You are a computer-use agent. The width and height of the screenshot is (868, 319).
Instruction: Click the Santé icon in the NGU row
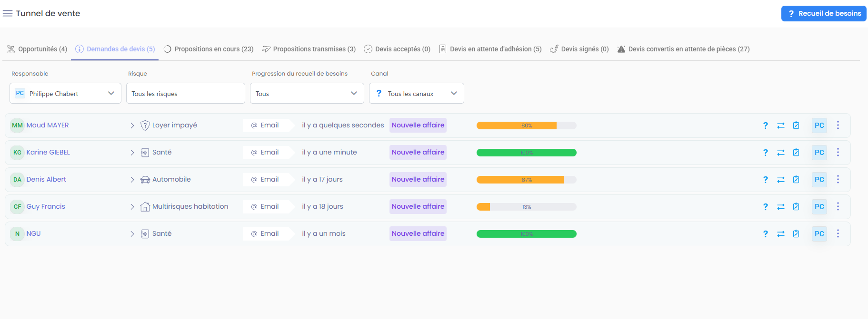click(x=145, y=234)
